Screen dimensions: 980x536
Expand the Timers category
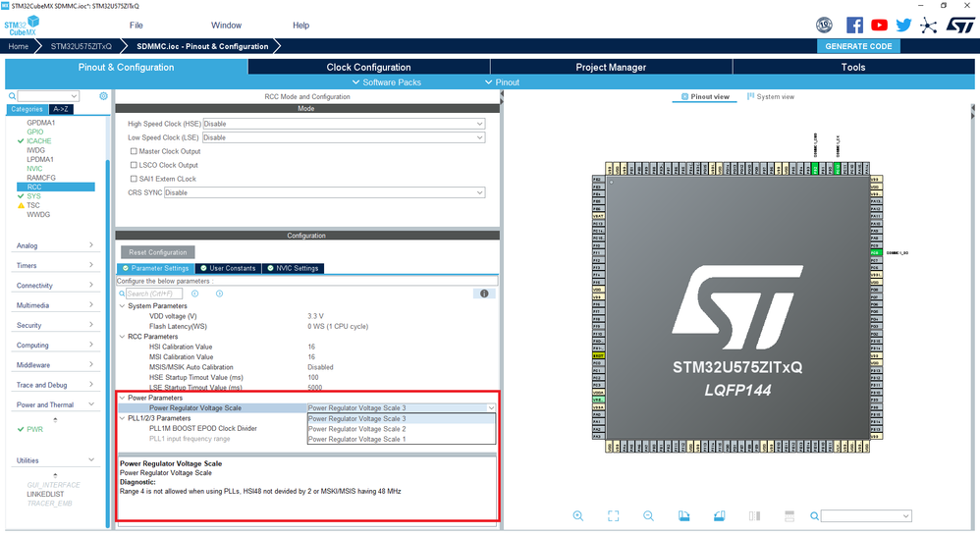(55, 265)
